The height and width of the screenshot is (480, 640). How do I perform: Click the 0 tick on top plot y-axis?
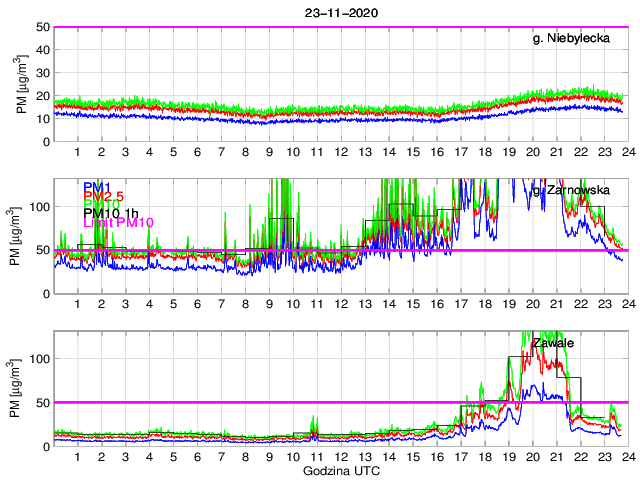(x=46, y=142)
